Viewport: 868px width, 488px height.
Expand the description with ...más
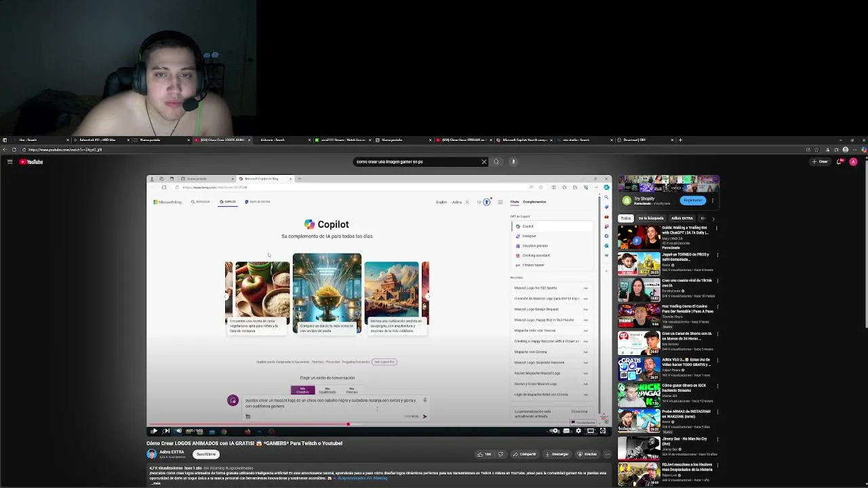(155, 483)
